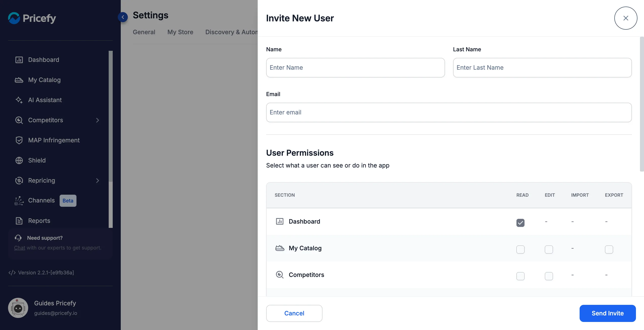This screenshot has width=644, height=330.
Task: Click the READ column header
Action: 522,195
